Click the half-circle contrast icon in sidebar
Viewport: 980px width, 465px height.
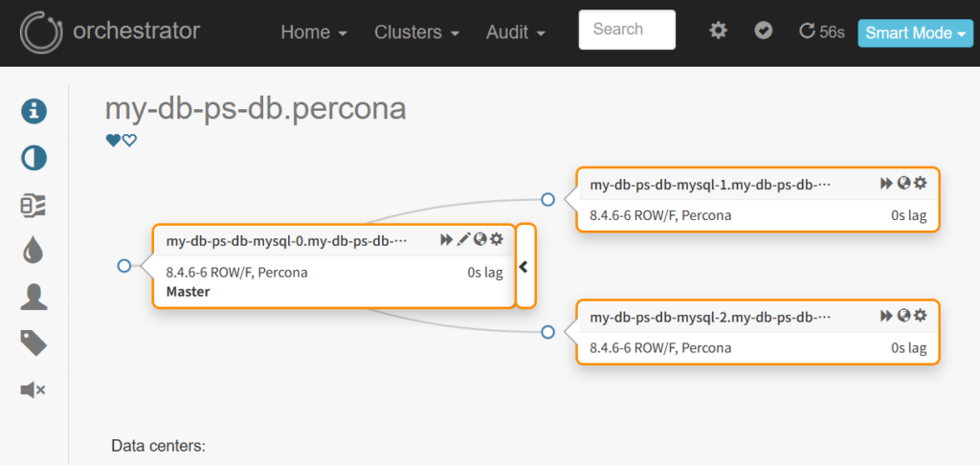pyautogui.click(x=34, y=158)
